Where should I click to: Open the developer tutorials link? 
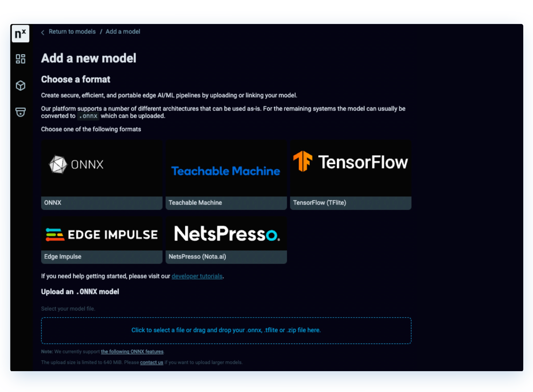point(197,276)
